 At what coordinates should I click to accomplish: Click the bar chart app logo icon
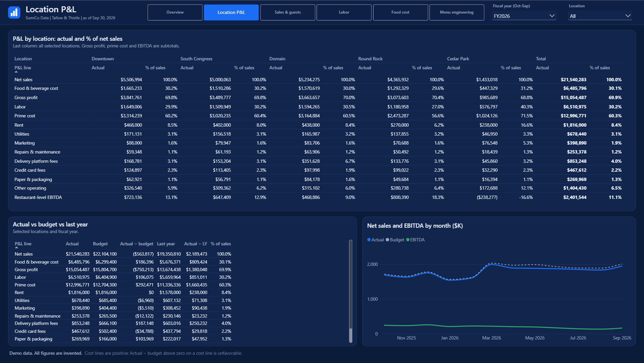14,13
